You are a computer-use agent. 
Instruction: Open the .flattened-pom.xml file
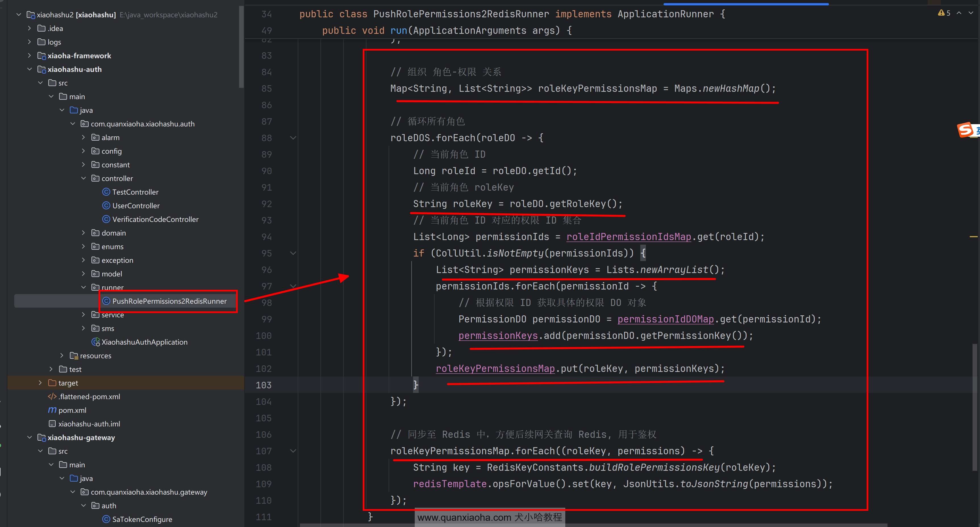(x=89, y=396)
